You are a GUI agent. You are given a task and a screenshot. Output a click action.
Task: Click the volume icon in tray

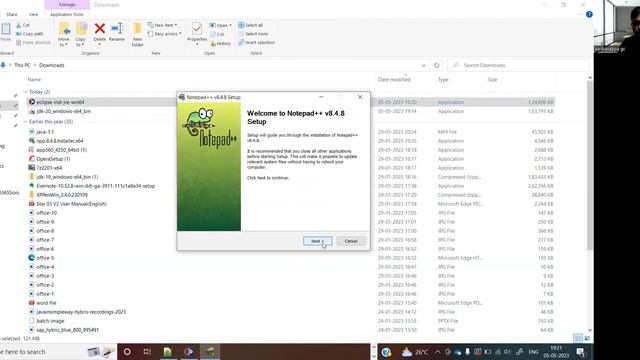[507, 352]
